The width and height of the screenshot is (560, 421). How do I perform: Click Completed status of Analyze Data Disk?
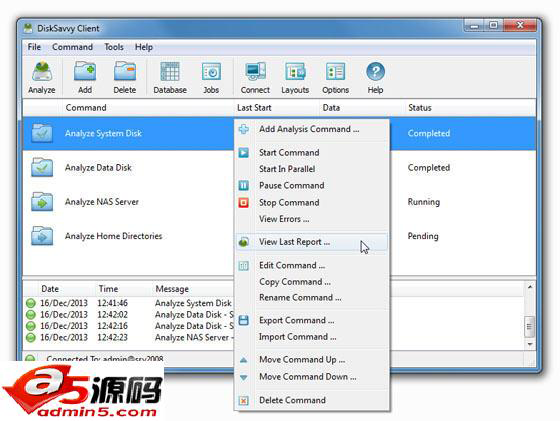tap(429, 167)
